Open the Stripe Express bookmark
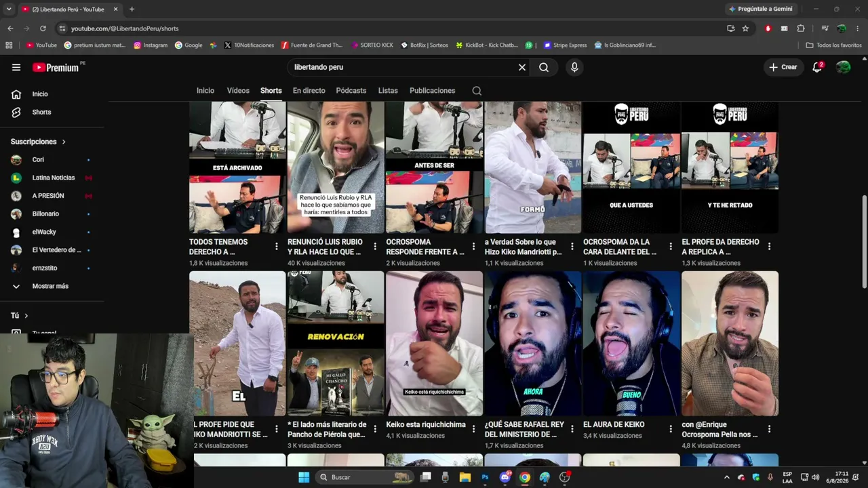Image resolution: width=868 pixels, height=488 pixels. pyautogui.click(x=565, y=45)
